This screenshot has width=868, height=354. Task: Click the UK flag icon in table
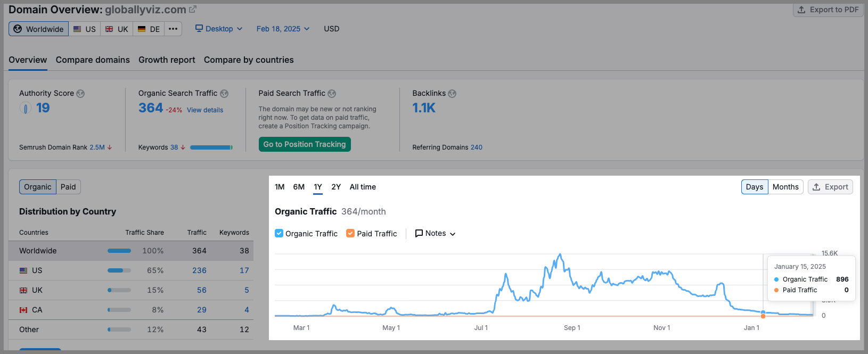click(x=23, y=290)
